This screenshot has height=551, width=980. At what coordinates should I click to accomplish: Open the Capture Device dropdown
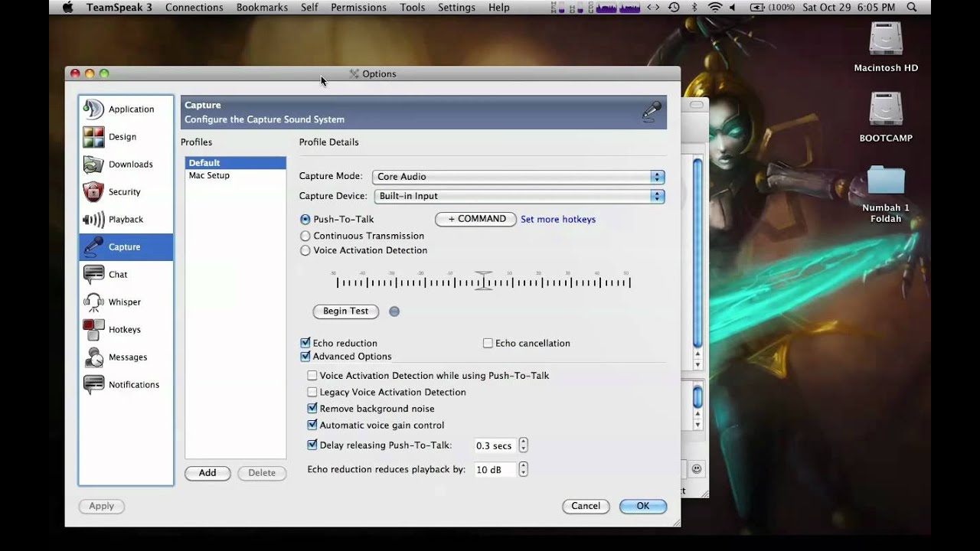coord(519,196)
